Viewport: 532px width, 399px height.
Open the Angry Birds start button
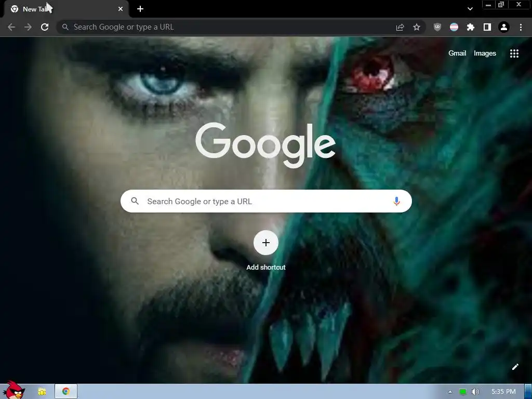14,390
